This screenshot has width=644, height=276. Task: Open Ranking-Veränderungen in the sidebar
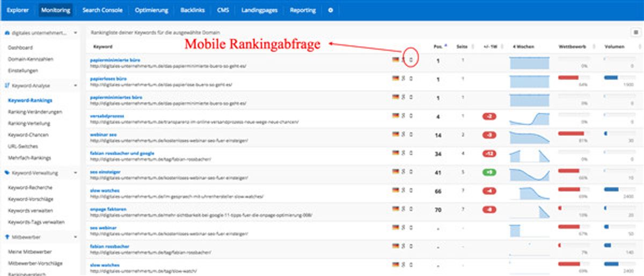point(35,112)
